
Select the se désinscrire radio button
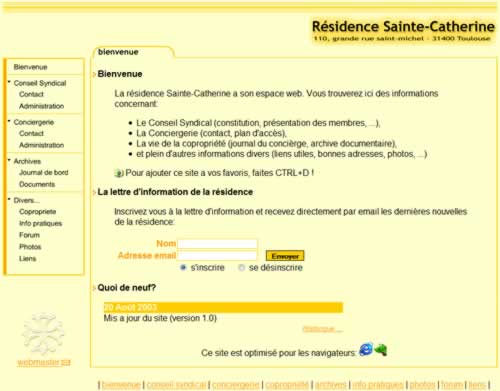242,267
